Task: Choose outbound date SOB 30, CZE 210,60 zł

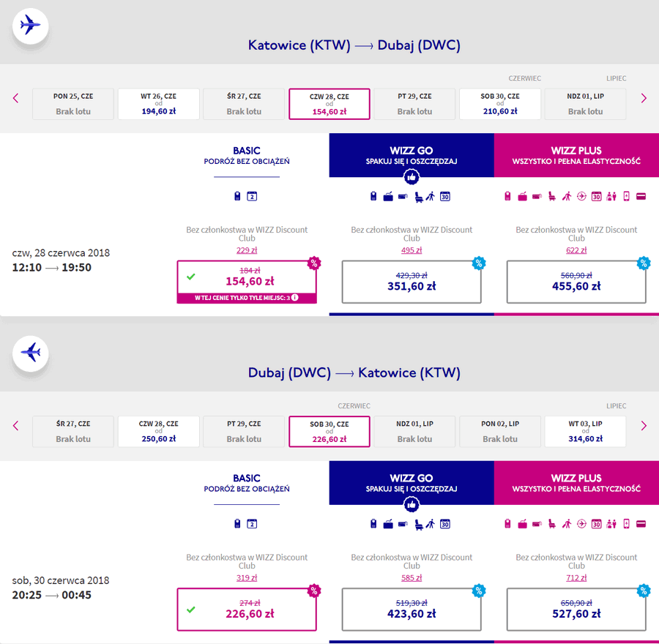Action: (x=500, y=104)
